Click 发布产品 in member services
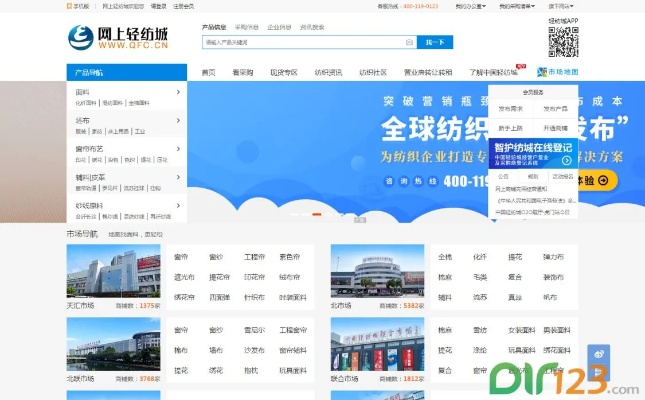The height and width of the screenshot is (400, 645). tap(555, 109)
